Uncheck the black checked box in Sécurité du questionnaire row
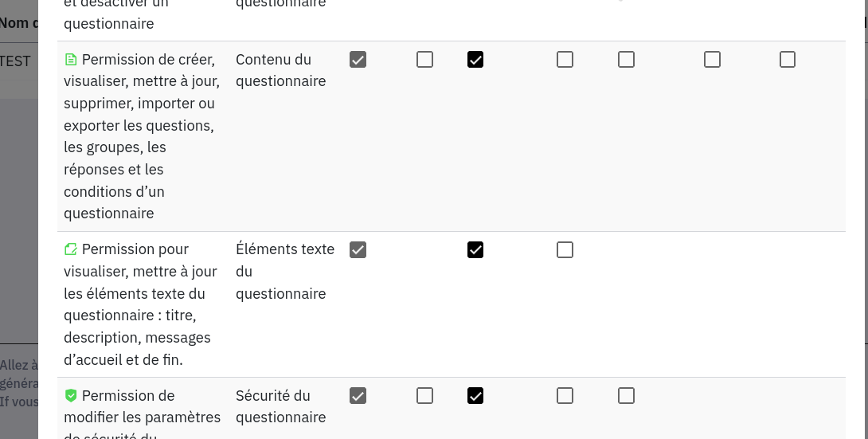868x439 pixels. (x=475, y=396)
